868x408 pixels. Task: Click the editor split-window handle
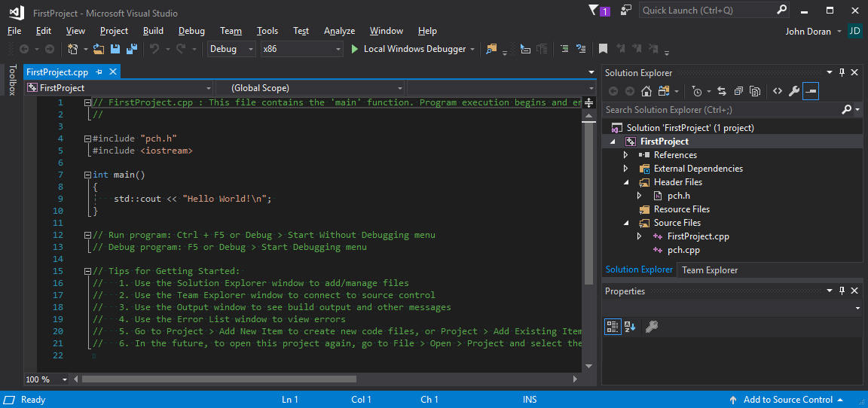[589, 103]
